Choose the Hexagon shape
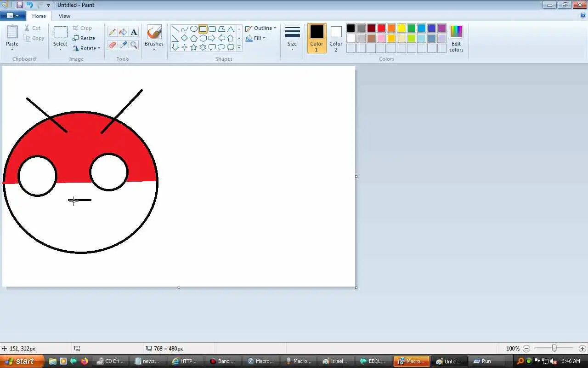Image resolution: width=588 pixels, height=368 pixels. (203, 38)
